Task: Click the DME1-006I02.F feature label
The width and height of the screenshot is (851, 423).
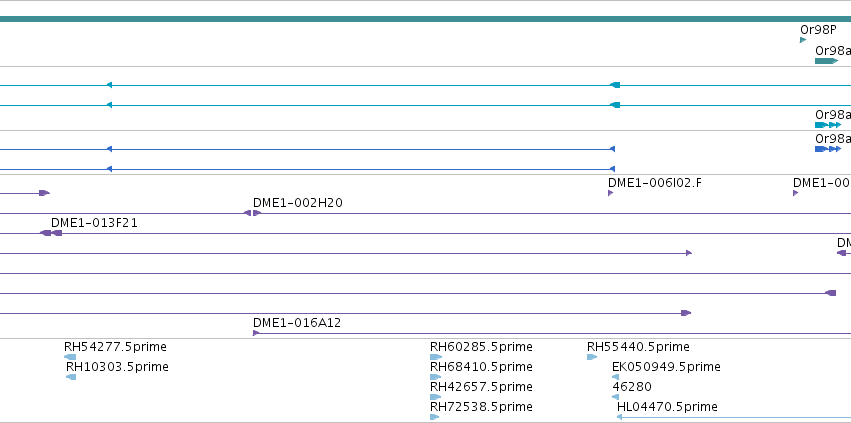Action: [655, 182]
